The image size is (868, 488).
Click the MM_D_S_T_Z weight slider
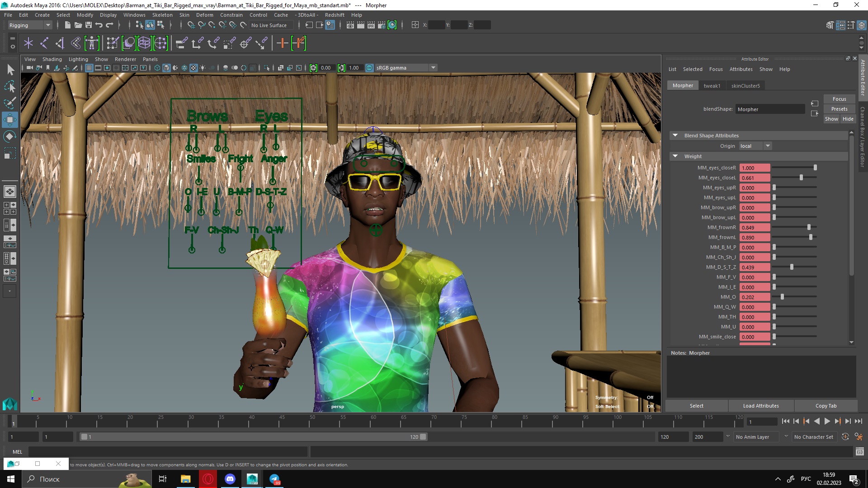click(795, 267)
